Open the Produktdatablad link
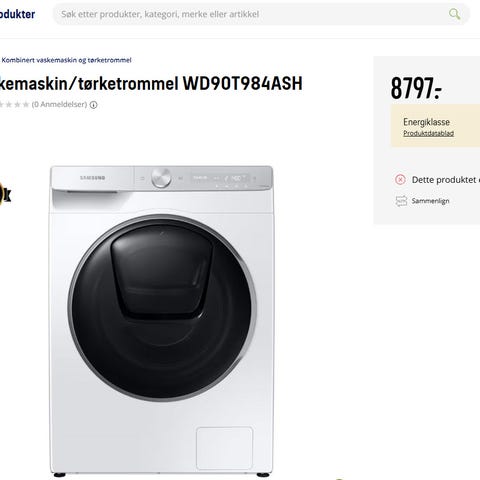The width and height of the screenshot is (480, 480). point(428,133)
